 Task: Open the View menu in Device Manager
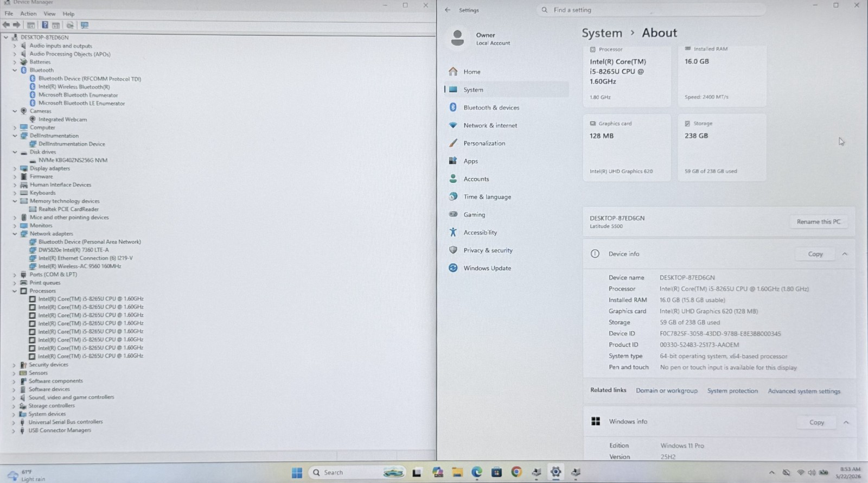coord(49,14)
